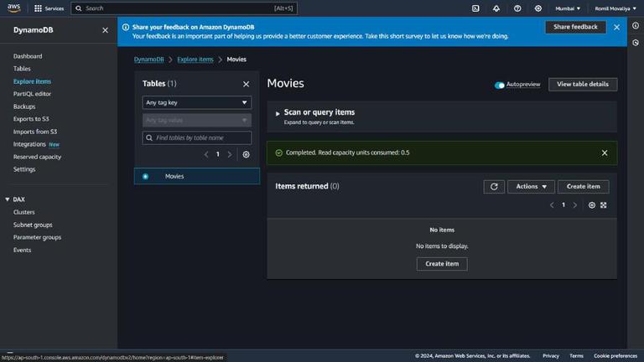
Task: Click the feedback banner info icon
Action: coord(125,27)
